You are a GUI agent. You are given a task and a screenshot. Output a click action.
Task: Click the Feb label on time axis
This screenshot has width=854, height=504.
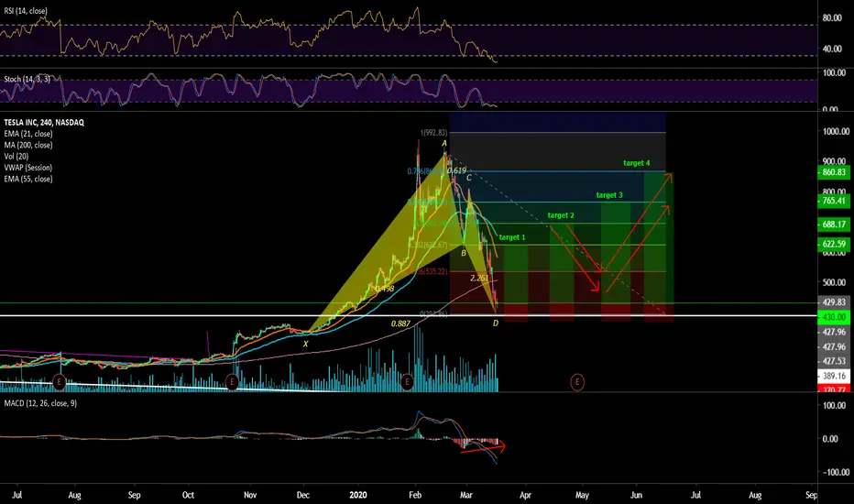(x=415, y=495)
